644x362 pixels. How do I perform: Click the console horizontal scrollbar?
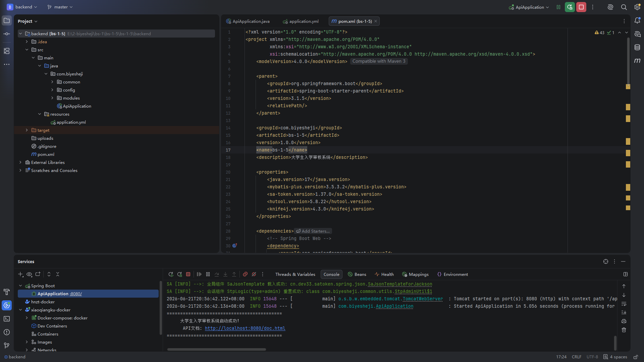point(217,349)
